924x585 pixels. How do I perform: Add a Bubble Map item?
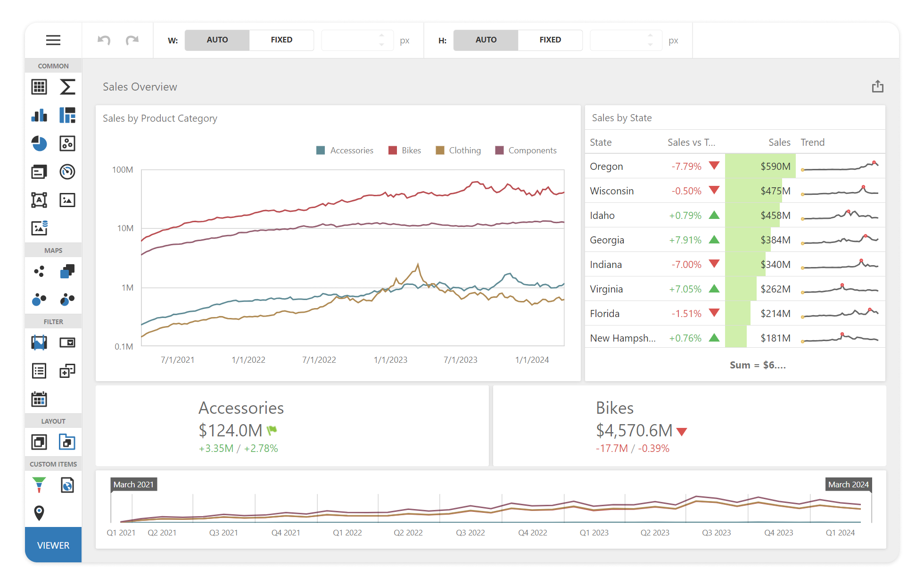pyautogui.click(x=39, y=300)
